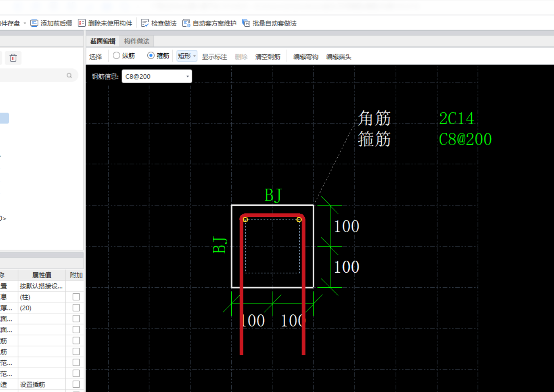Select the 纵筋 radio button

pyautogui.click(x=116, y=55)
